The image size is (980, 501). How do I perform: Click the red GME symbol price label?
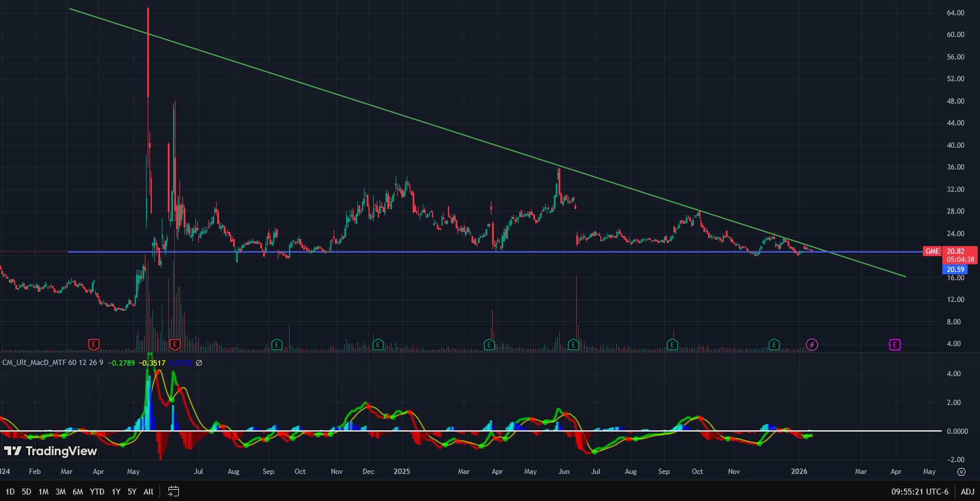click(932, 251)
